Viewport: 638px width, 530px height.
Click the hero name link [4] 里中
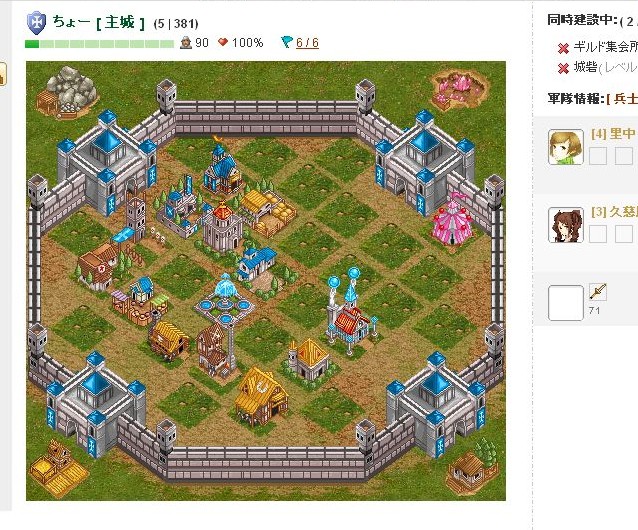(613, 133)
